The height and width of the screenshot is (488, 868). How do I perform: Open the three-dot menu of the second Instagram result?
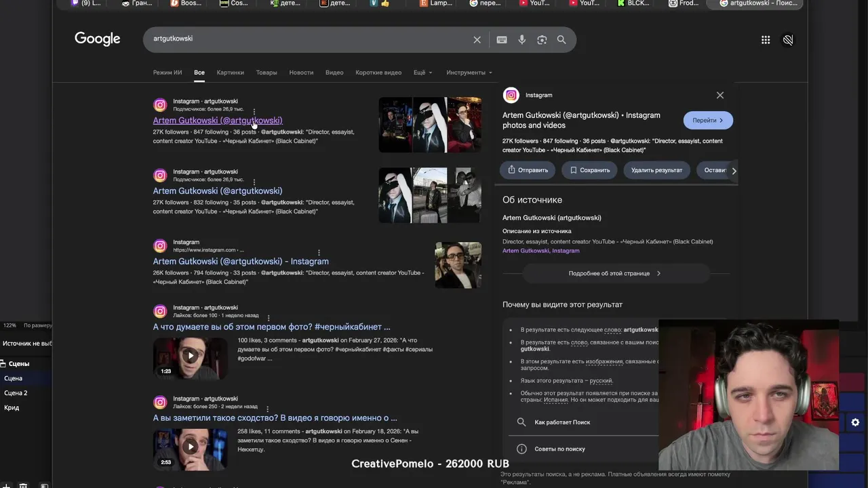[x=254, y=182]
